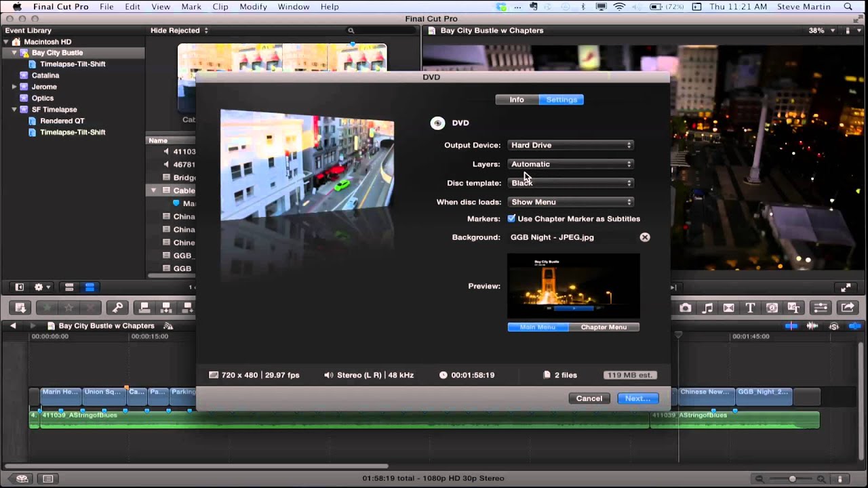Open the viewer 38% zoom popup
868x488 pixels.
point(821,30)
